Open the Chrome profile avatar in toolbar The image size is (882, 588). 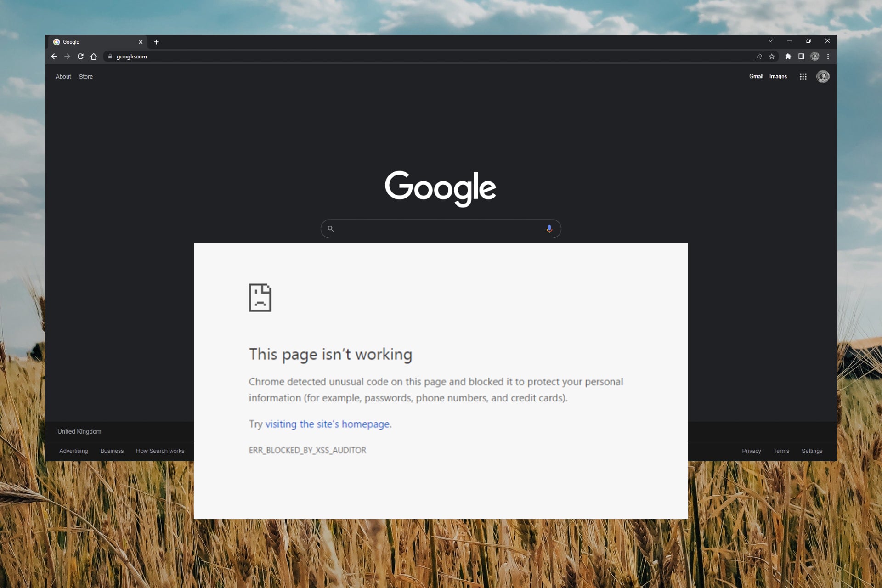click(x=815, y=57)
